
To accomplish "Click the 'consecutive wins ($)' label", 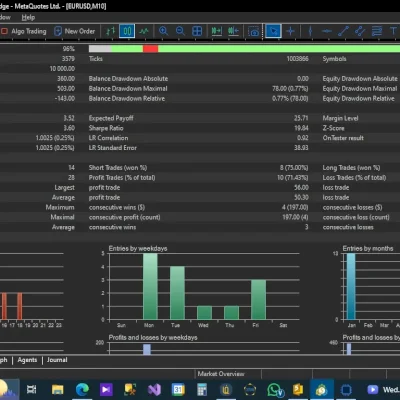I will (117, 207).
